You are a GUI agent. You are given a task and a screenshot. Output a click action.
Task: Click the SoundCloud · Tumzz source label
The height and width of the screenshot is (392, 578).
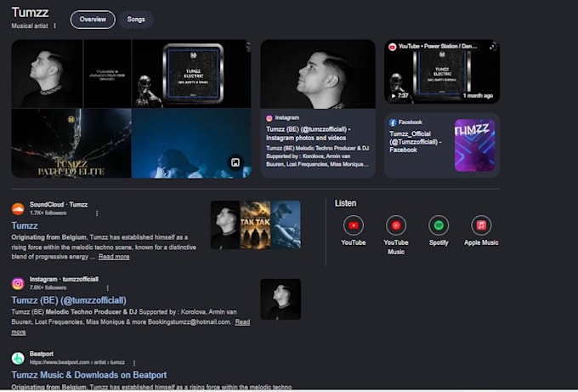(x=59, y=205)
